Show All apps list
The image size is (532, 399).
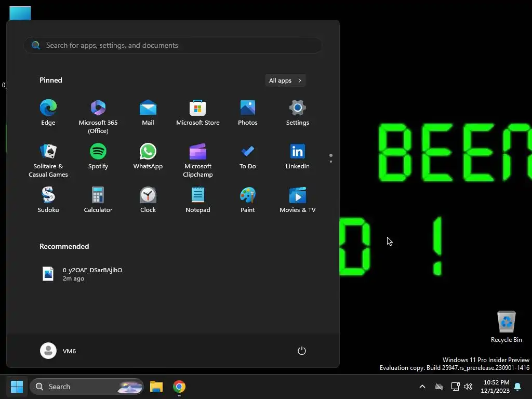(x=285, y=81)
